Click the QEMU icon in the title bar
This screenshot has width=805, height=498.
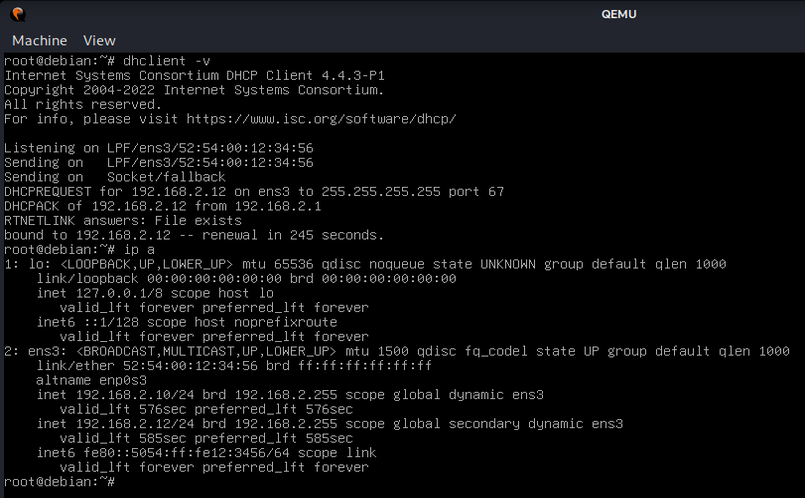point(19,14)
